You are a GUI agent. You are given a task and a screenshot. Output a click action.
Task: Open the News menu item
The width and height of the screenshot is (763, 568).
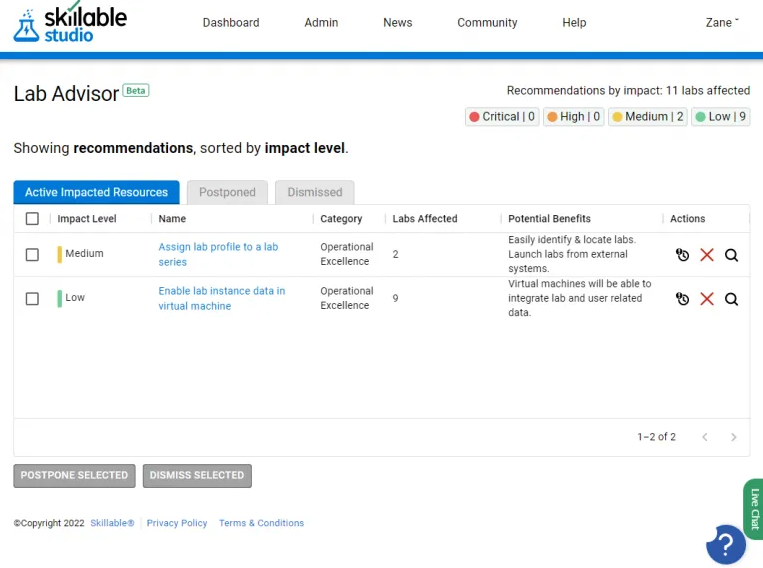pyautogui.click(x=398, y=22)
